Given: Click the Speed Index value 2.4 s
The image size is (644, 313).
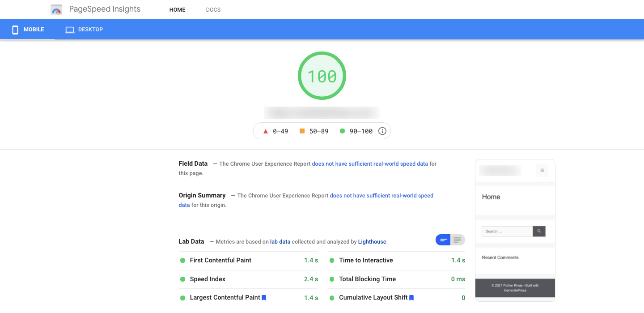Looking at the screenshot, I should (311, 279).
